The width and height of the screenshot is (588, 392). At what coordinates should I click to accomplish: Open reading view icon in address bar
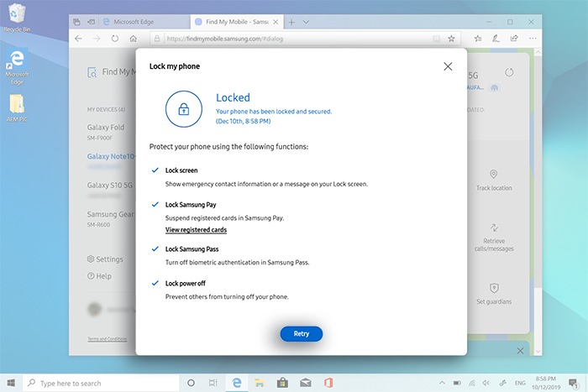tap(436, 39)
